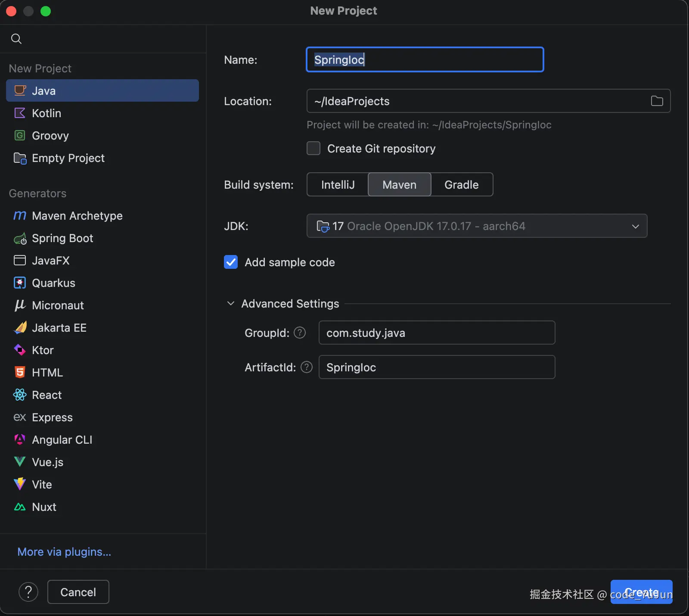Select Kotlin in the project list

[x=47, y=113]
